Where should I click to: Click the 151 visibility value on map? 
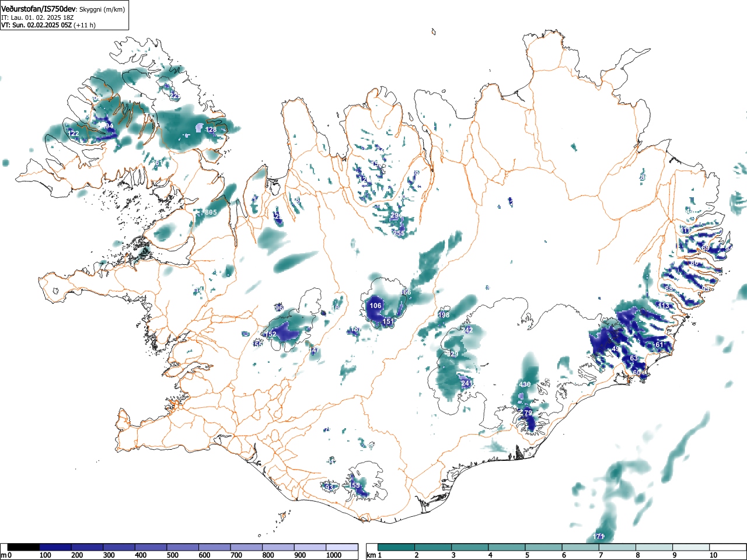click(388, 321)
